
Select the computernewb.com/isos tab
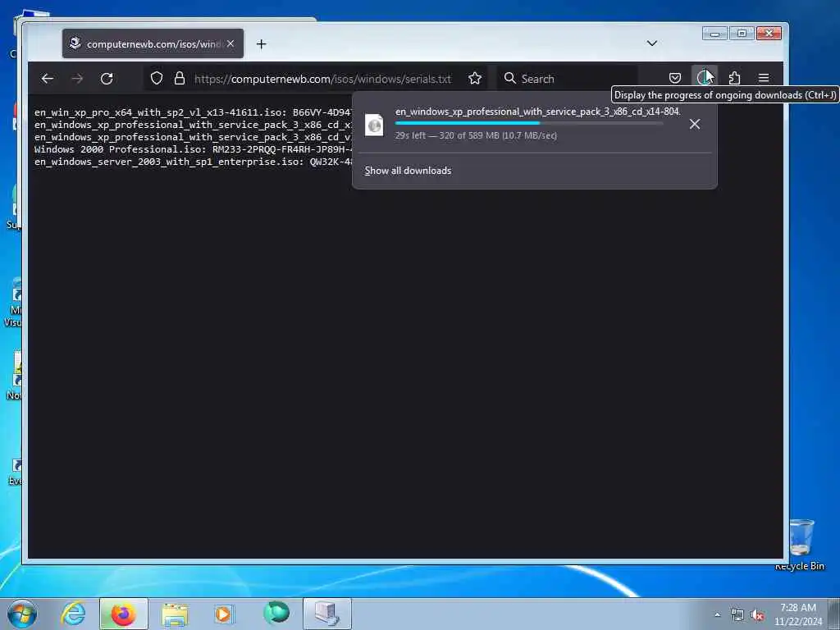coord(153,43)
